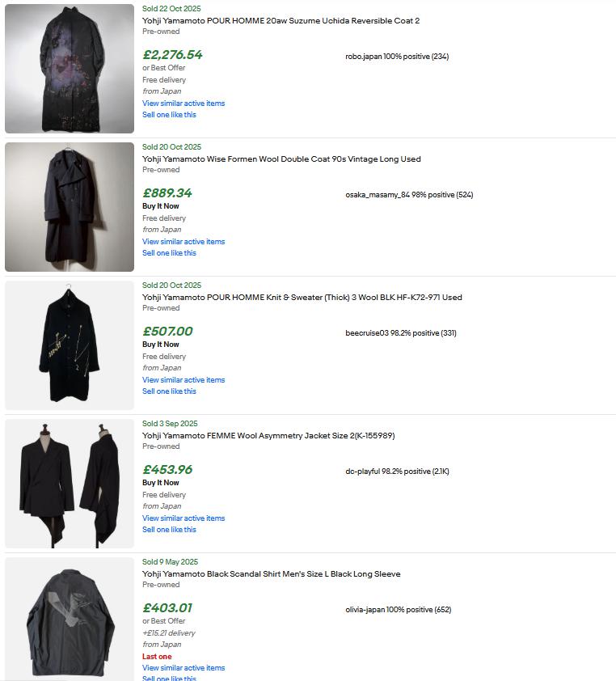Sell one like the £889.34 coat
Image resolution: width=616 pixels, height=681 pixels.
tap(169, 253)
